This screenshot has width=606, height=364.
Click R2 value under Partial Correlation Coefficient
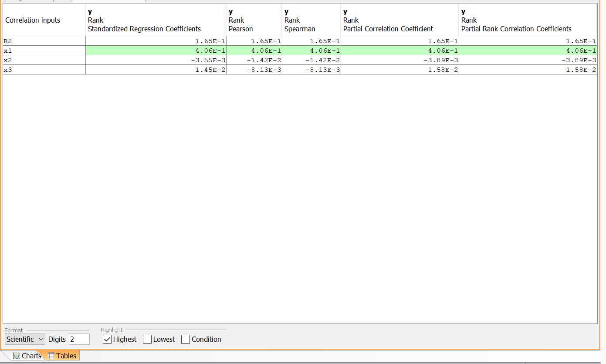click(x=400, y=41)
